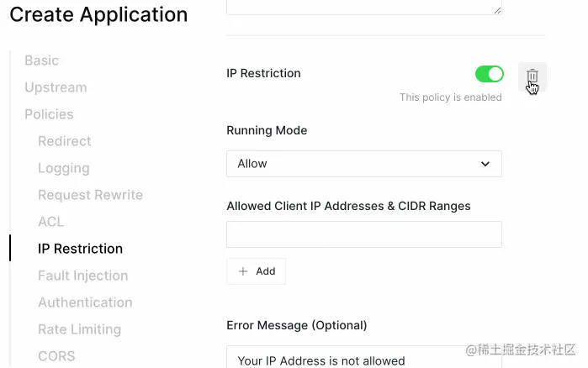588x368 pixels.
Task: Open Authentication policy section
Action: tap(85, 302)
